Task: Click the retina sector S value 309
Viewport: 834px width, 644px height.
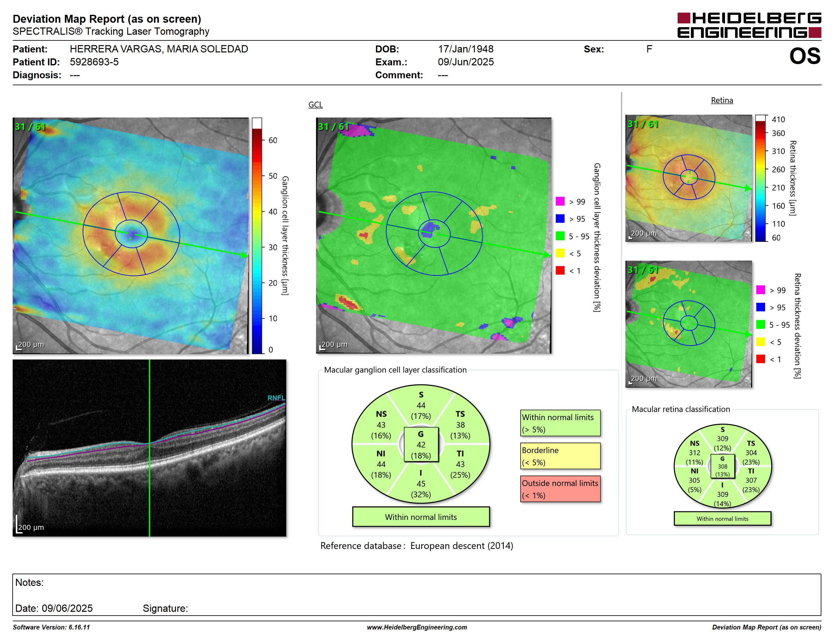Action: [722, 439]
